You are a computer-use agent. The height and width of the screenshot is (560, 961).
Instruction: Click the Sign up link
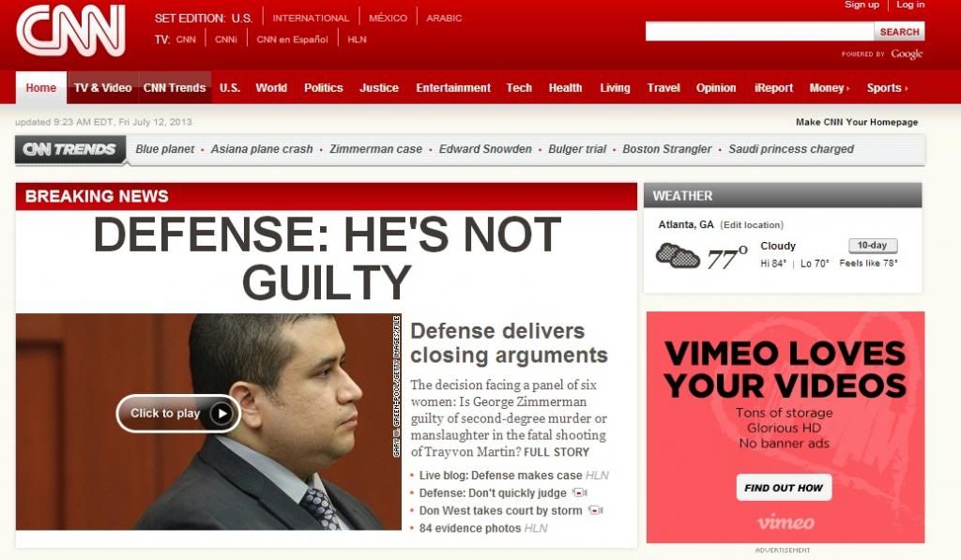tap(862, 5)
